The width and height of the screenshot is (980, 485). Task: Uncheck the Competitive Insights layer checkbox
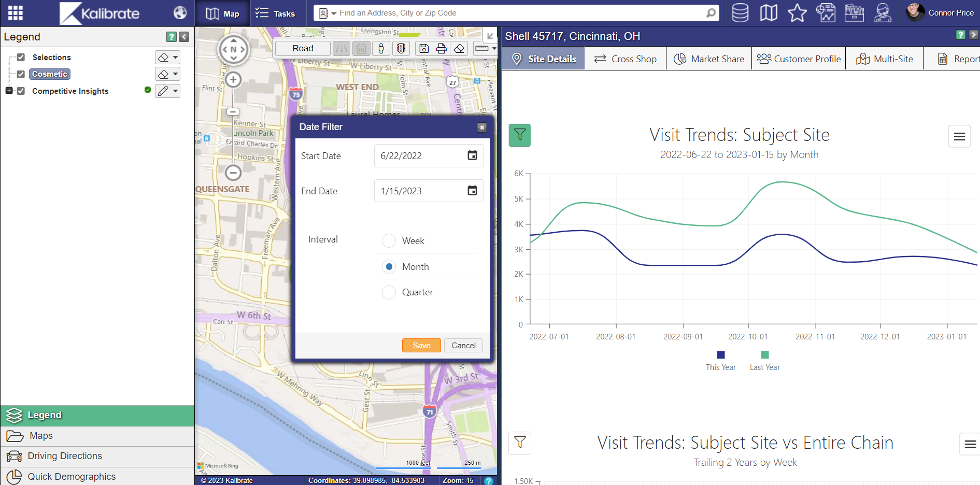tap(21, 91)
